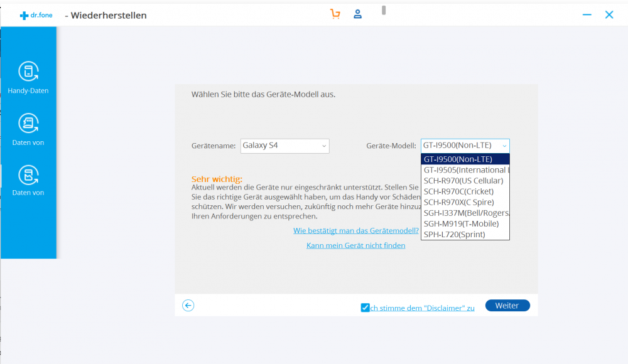Screen dimensions: 628x364
Task: Choose GT-I9505(International) in the list
Action: pyautogui.click(x=465, y=170)
